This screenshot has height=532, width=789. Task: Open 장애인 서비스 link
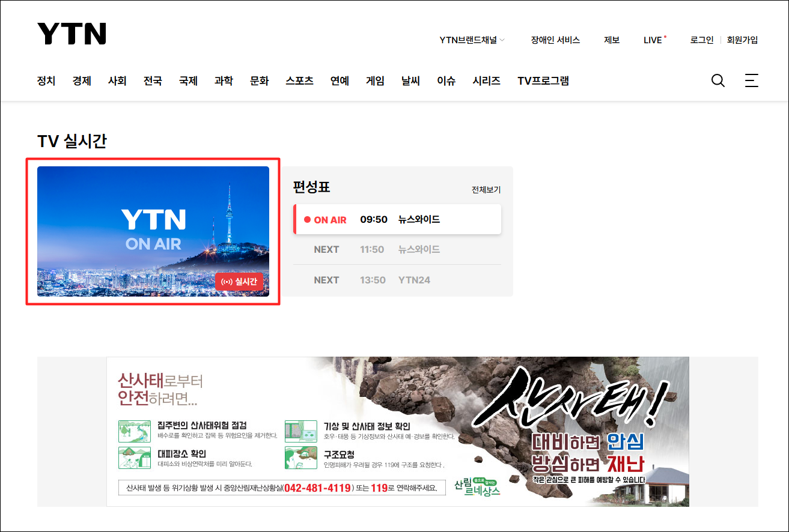[x=555, y=40]
